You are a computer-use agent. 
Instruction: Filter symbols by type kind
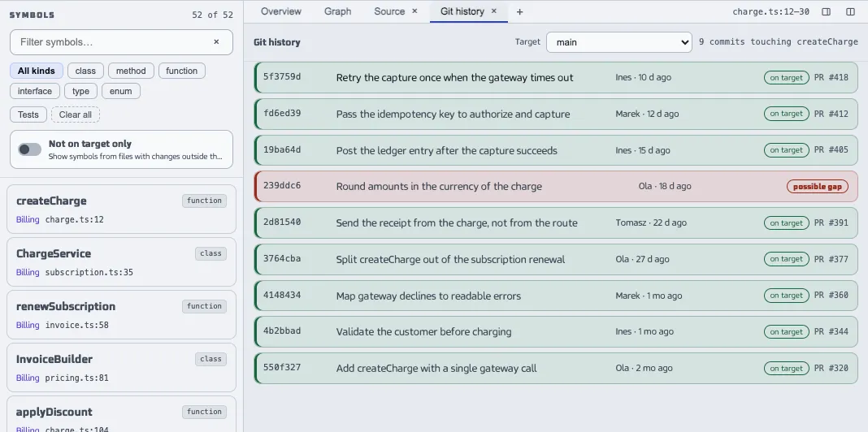pyautogui.click(x=80, y=91)
